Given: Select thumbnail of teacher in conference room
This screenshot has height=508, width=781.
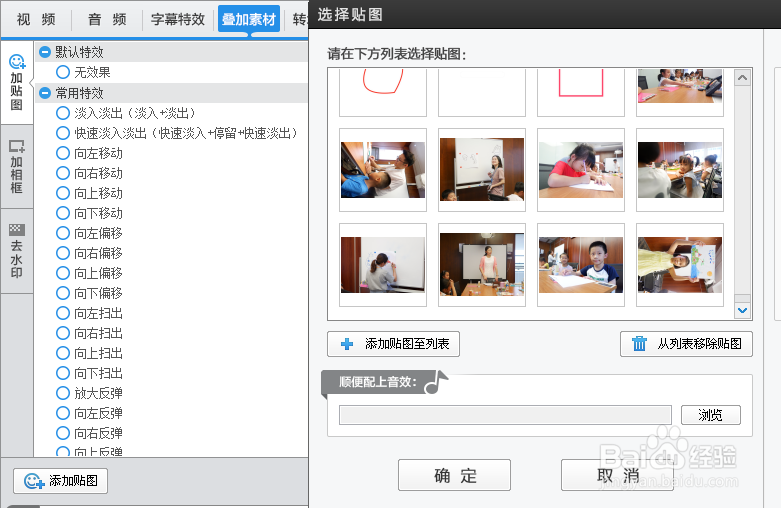Looking at the screenshot, I should (x=482, y=265).
